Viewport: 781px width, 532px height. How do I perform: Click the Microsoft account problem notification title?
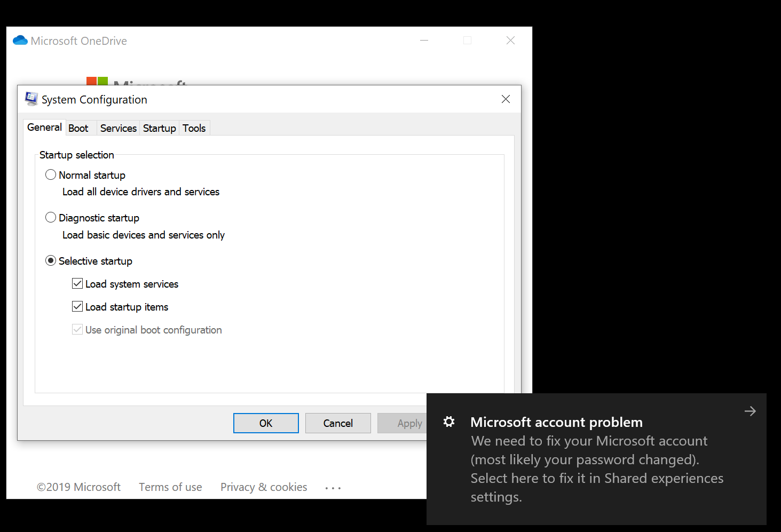coord(556,422)
